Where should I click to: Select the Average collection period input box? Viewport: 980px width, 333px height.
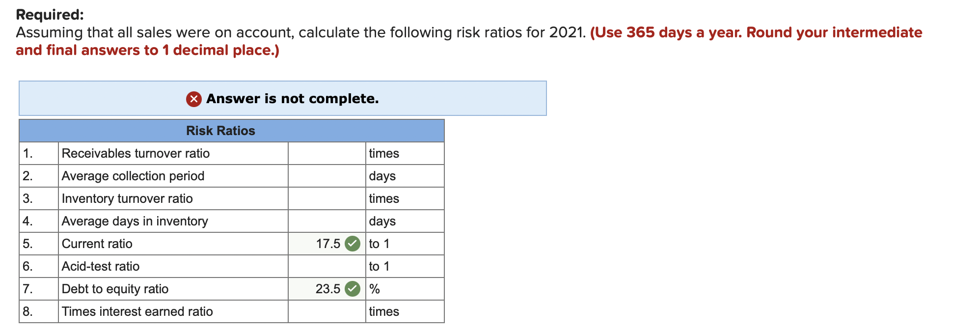326,176
